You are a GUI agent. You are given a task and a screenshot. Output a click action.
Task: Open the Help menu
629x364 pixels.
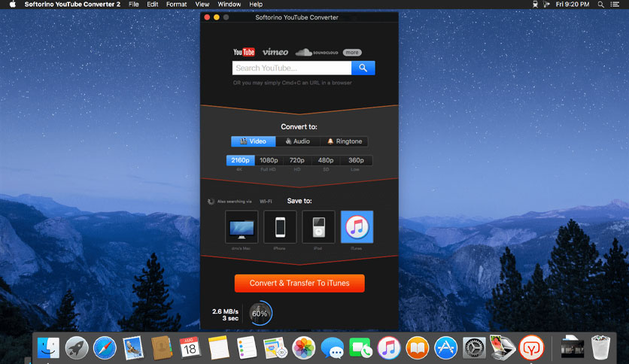256,5
